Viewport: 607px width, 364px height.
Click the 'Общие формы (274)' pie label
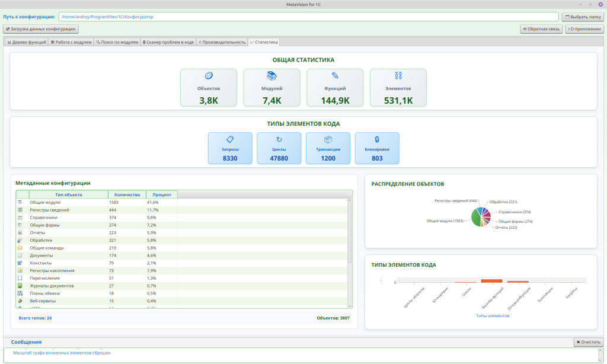[x=516, y=222]
